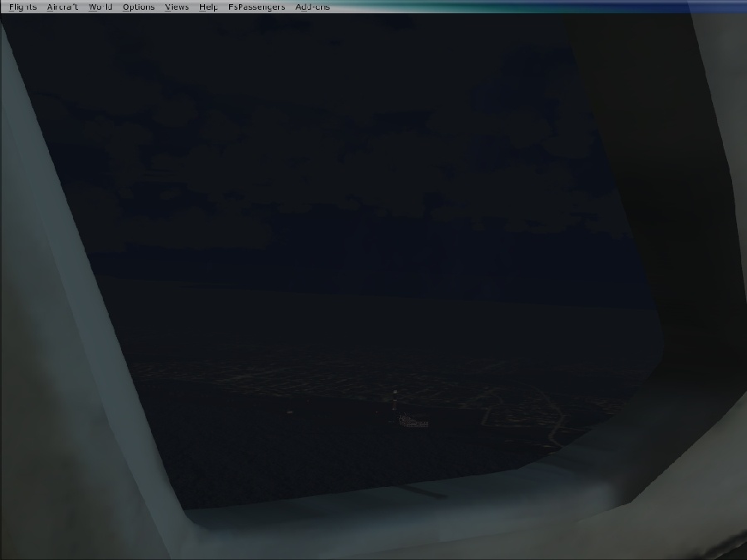Viewport: 747px width, 560px height.
Task: Click the illuminated building cluster below the tower
Action: point(413,422)
